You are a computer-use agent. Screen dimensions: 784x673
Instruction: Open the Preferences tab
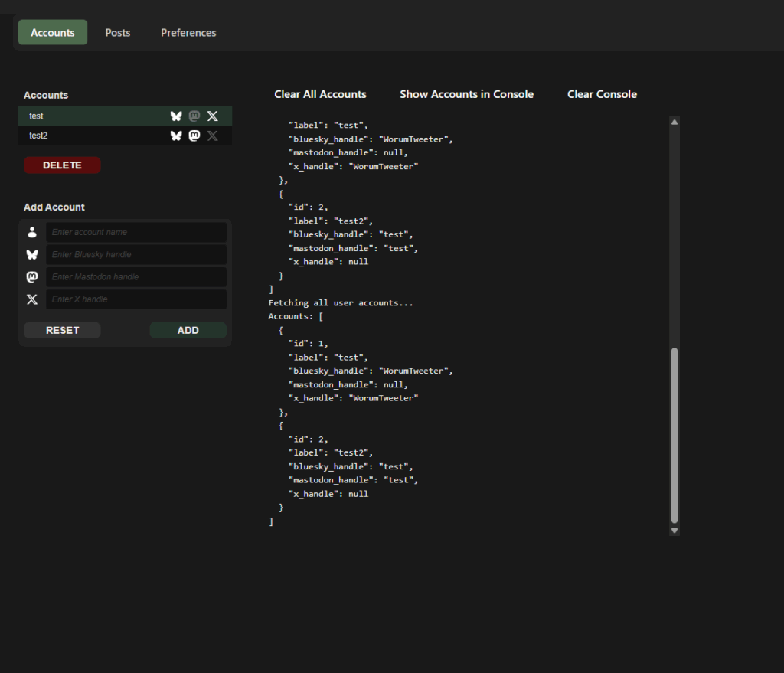(x=188, y=33)
